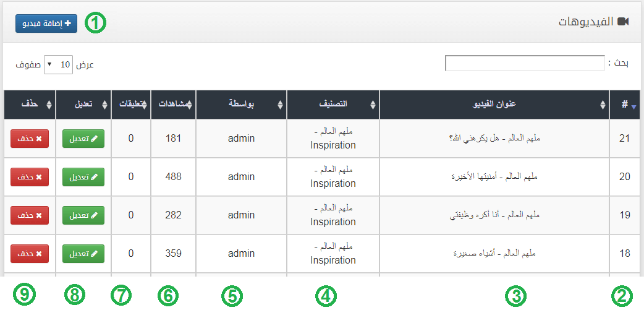This screenshot has height=323, width=644.
Task: Click the views value 181
Action: pos(173,139)
